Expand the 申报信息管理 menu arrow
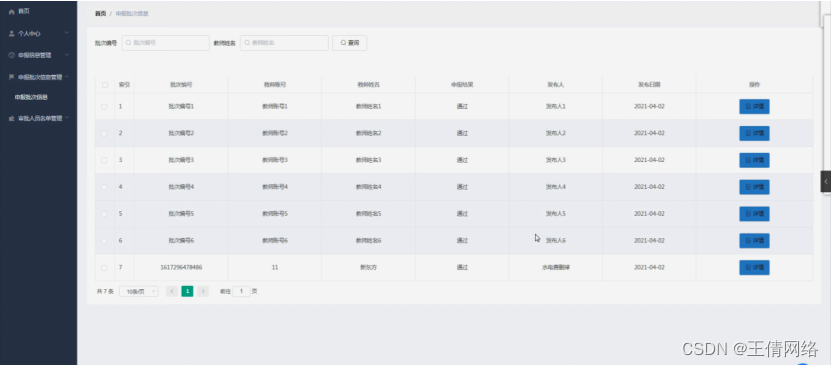This screenshot has height=367, width=834. click(66, 55)
